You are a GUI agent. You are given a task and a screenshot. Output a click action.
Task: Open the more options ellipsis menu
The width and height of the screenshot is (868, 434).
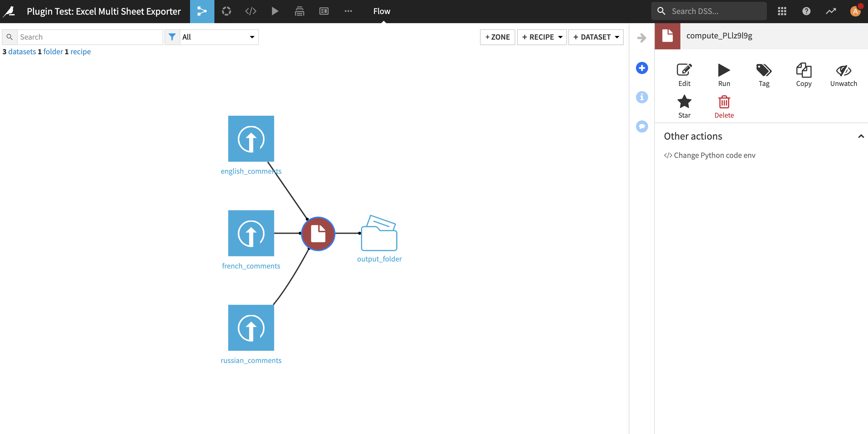tap(348, 11)
